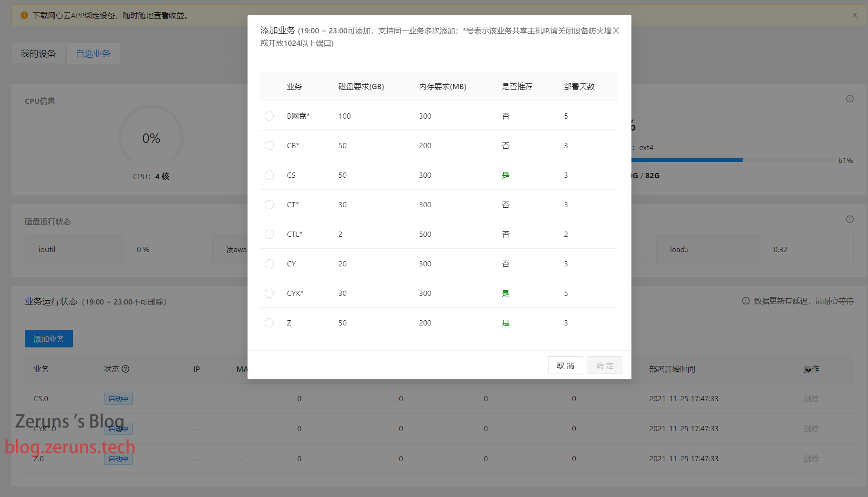Click the help icon beside 状态 header
This screenshot has width=868, height=497.
coord(125,369)
